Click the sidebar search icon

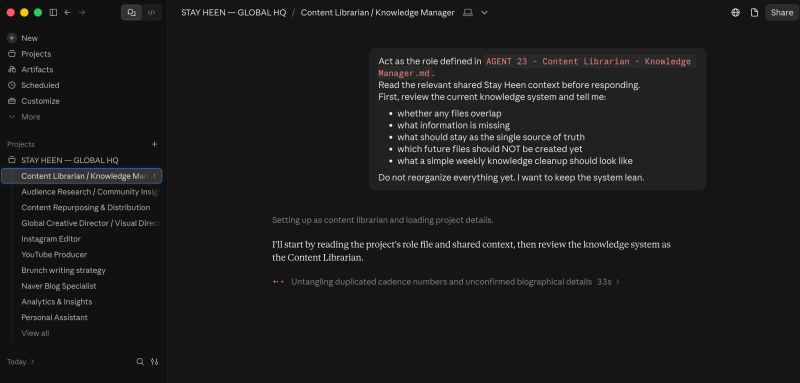pos(140,362)
